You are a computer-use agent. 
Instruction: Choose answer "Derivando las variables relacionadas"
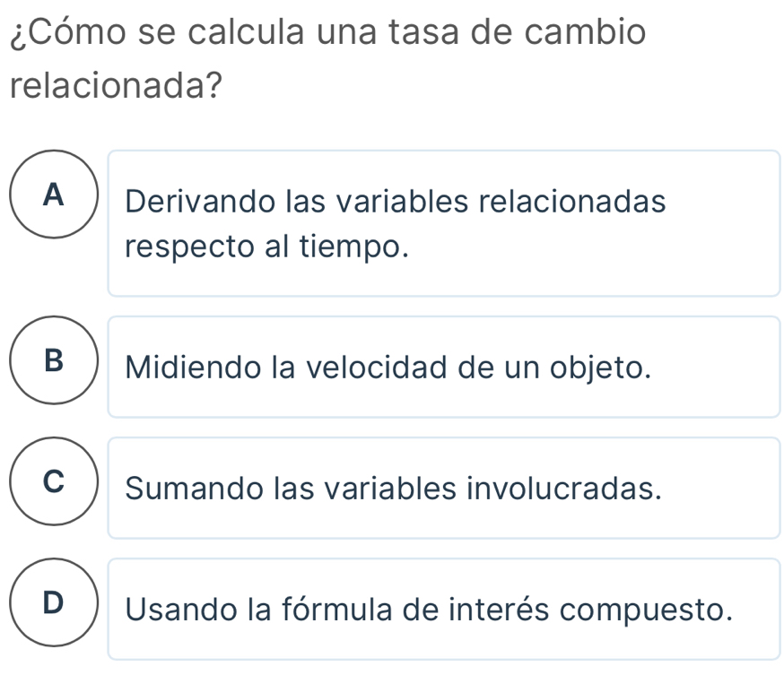396,202
